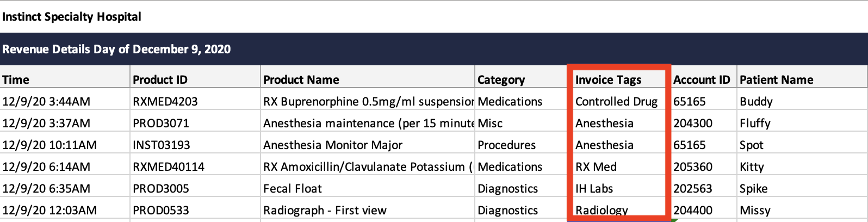Click the Category column header
Image resolution: width=868 pixels, height=222 pixels.
pyautogui.click(x=522, y=79)
